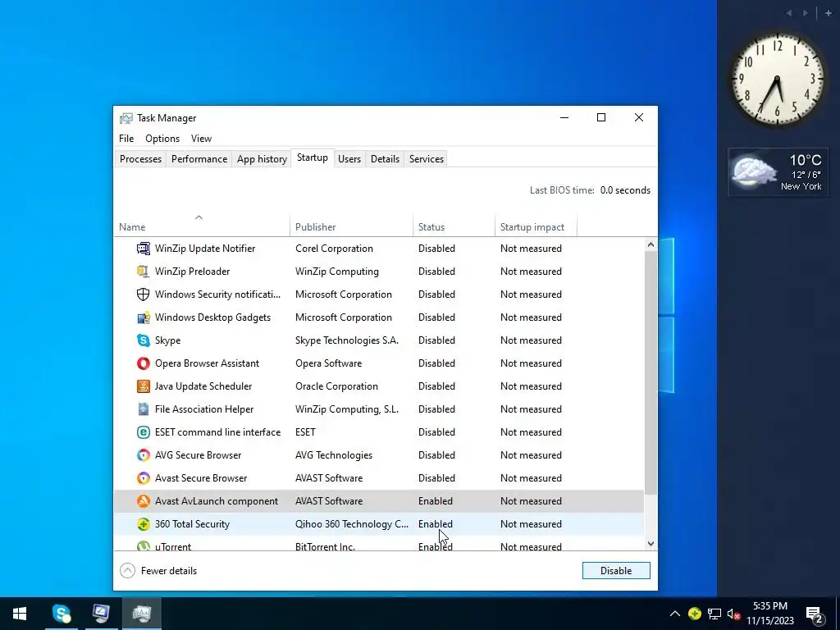Click the previous gadget page arrow
This screenshot has width=840, height=630.
(788, 13)
